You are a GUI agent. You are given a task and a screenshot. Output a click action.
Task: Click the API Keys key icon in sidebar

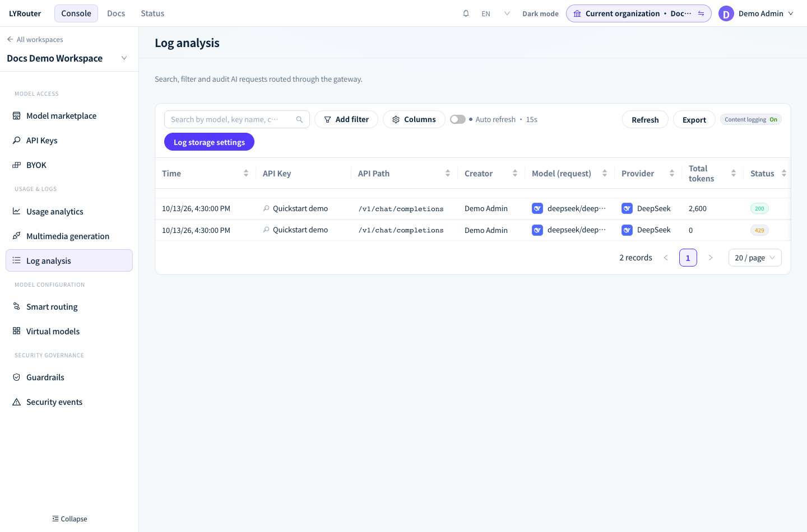click(x=16, y=141)
